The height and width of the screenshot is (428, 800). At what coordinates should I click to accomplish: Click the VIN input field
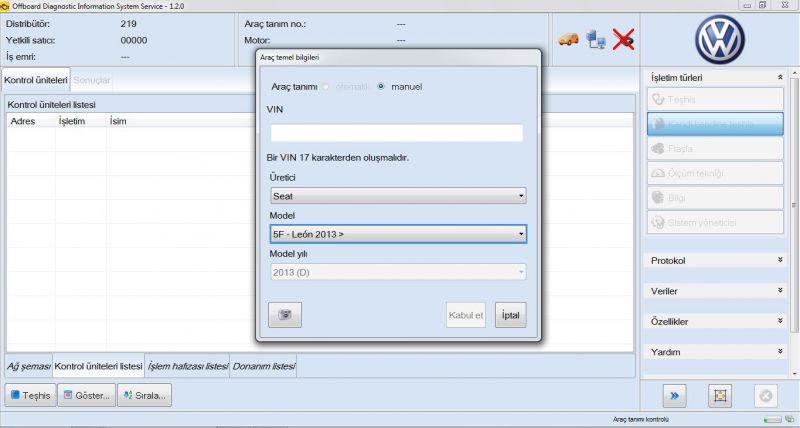click(397, 133)
